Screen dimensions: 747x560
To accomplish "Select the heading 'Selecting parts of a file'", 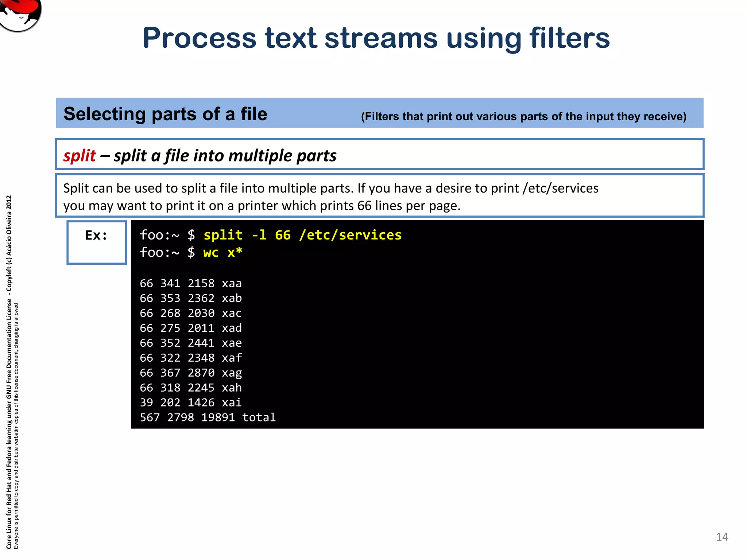I will click(x=165, y=114).
